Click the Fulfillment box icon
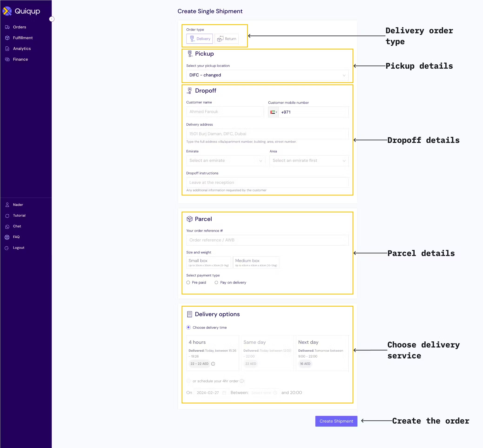The height and width of the screenshot is (448, 483). [x=7, y=38]
